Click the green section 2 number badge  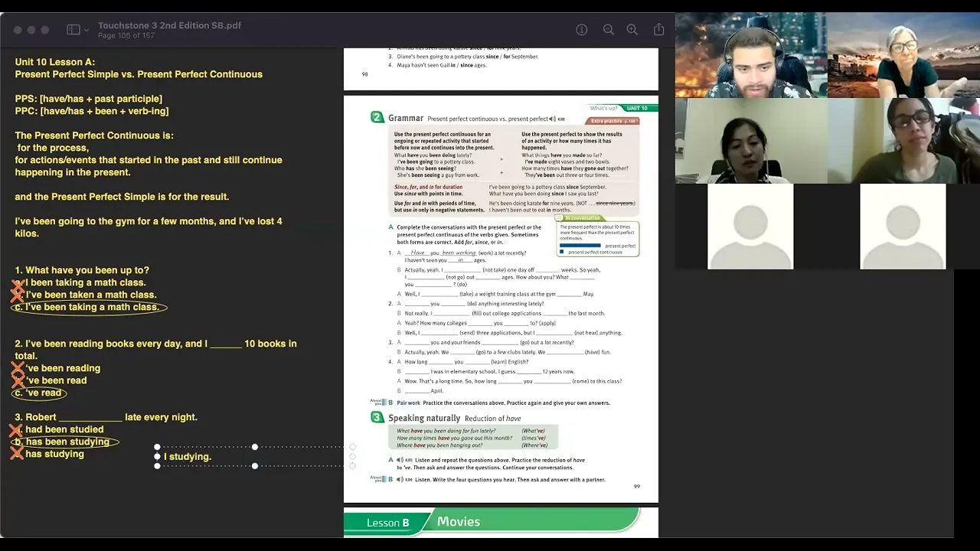[x=377, y=118]
